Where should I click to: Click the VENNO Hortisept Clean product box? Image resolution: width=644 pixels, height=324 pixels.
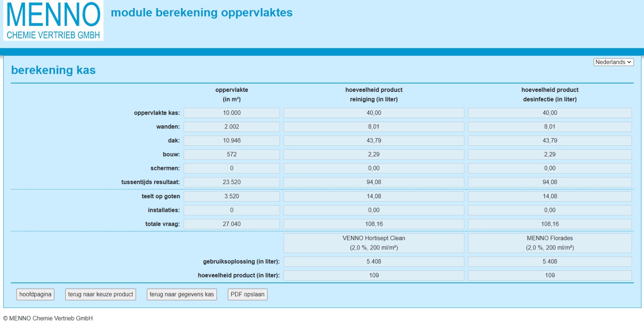tap(374, 243)
